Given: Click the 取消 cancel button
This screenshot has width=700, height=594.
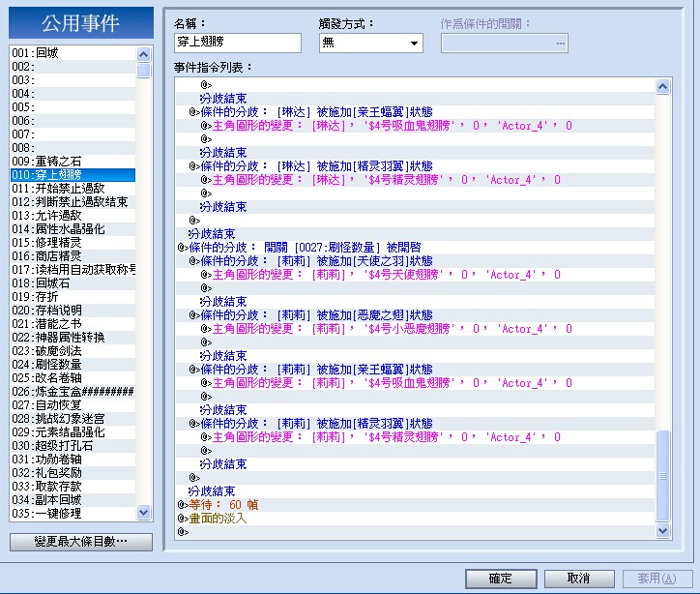Looking at the screenshot, I should (x=579, y=579).
